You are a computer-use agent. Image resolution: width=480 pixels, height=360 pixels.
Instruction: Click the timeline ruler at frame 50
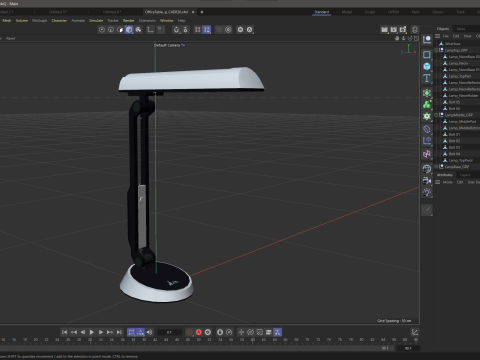point(199,340)
